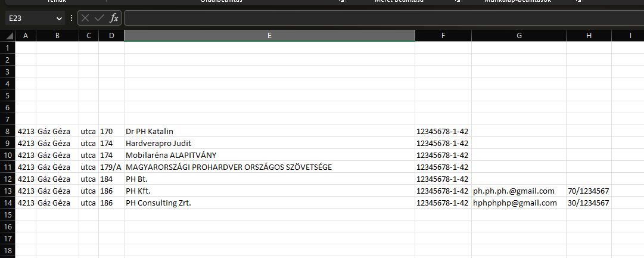
Task: Click 12345678-1-42 in row 11
Action: pyautogui.click(x=443, y=167)
